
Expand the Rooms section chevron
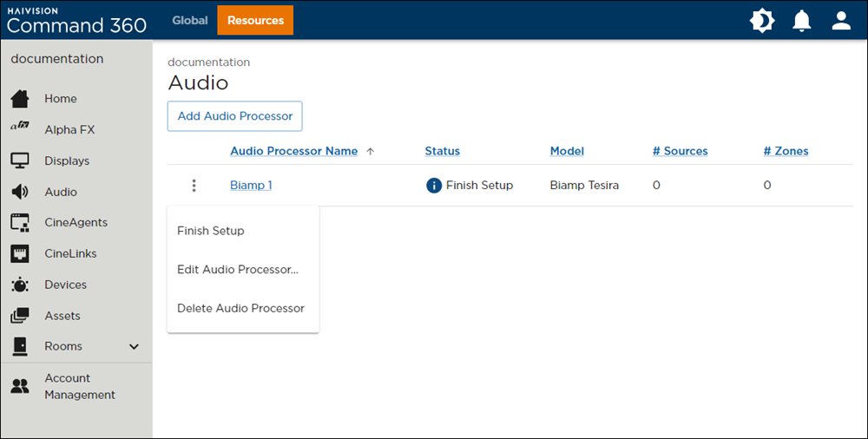click(x=134, y=347)
